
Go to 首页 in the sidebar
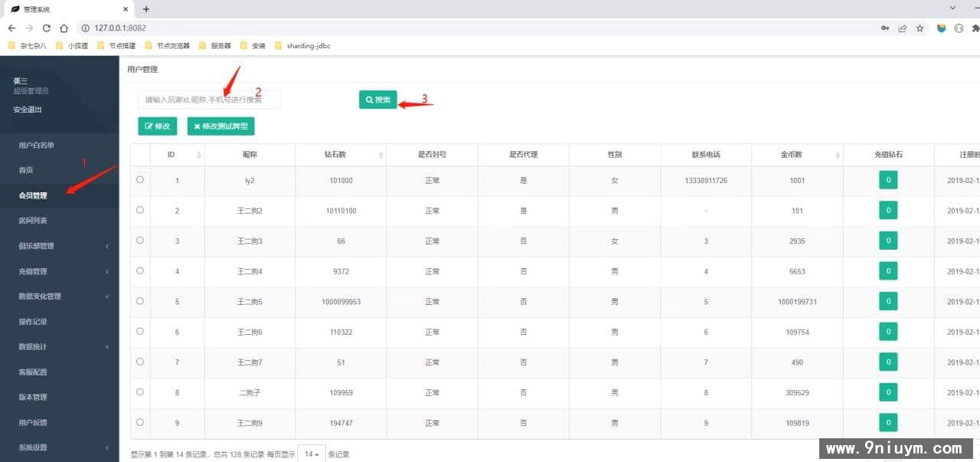coord(60,170)
